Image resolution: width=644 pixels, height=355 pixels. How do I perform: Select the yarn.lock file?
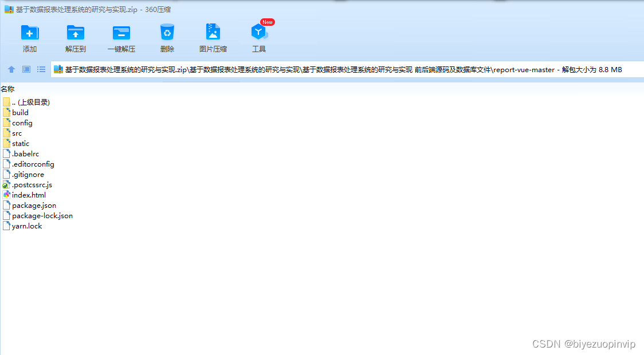click(27, 226)
